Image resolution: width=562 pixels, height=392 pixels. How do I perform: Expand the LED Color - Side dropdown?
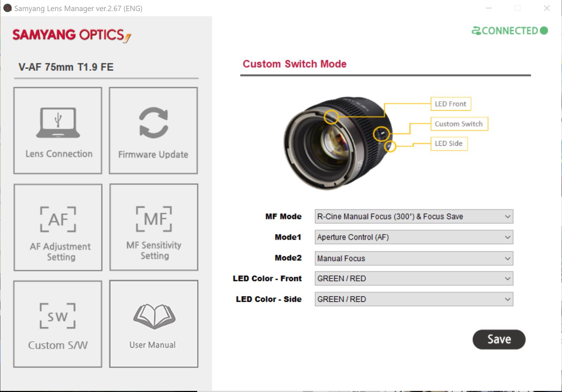[x=413, y=299]
